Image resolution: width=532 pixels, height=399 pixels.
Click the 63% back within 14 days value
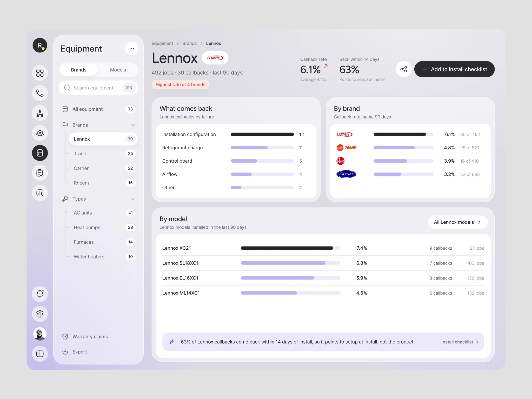(x=349, y=70)
